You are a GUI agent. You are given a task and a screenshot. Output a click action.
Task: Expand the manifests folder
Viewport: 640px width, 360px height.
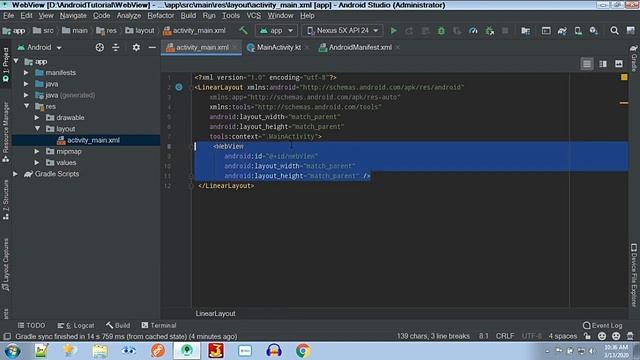[x=26, y=73]
